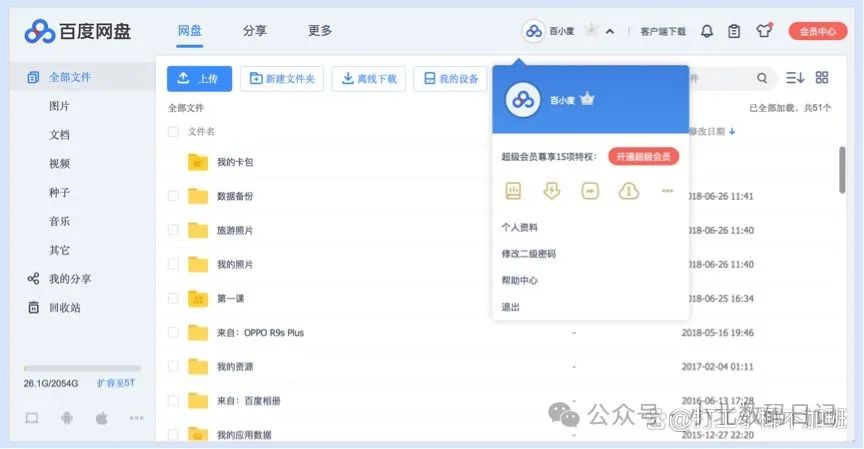
Task: Click the crown icon in the profile popup
Action: coord(587,99)
